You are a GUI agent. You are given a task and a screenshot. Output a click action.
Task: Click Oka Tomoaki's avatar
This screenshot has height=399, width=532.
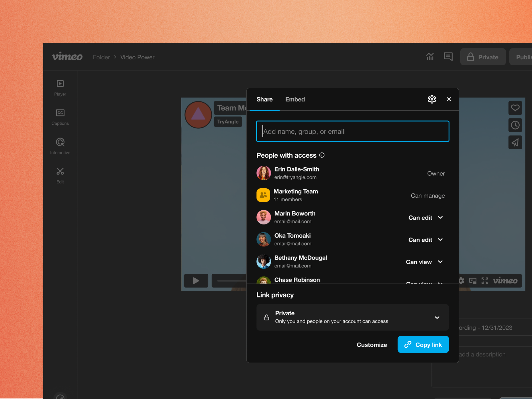[264, 239]
